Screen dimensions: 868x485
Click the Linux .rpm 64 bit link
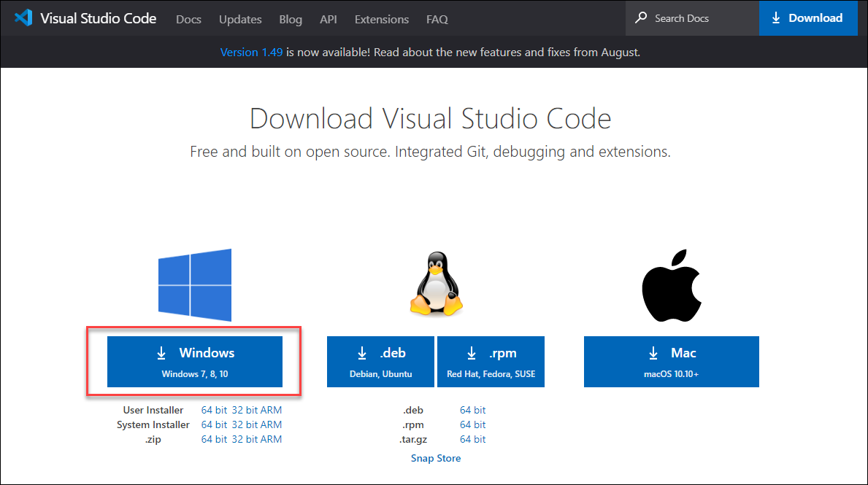coord(473,424)
